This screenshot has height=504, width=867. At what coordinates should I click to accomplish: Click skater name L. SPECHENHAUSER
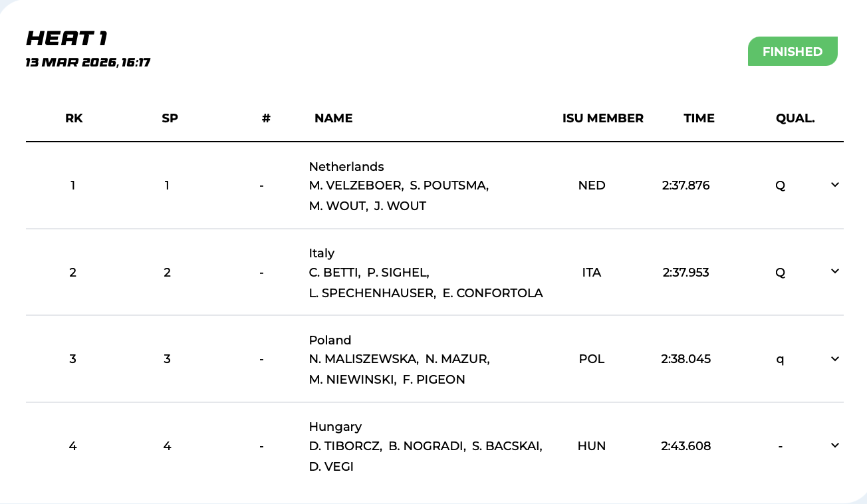370,293
